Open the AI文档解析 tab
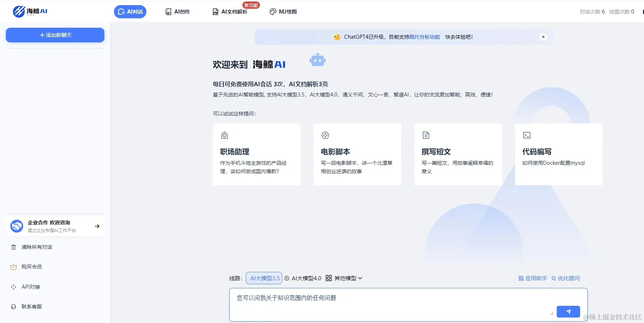 tap(230, 12)
